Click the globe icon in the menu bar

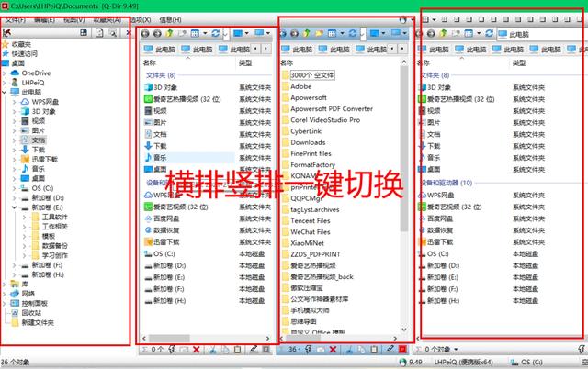(402, 20)
